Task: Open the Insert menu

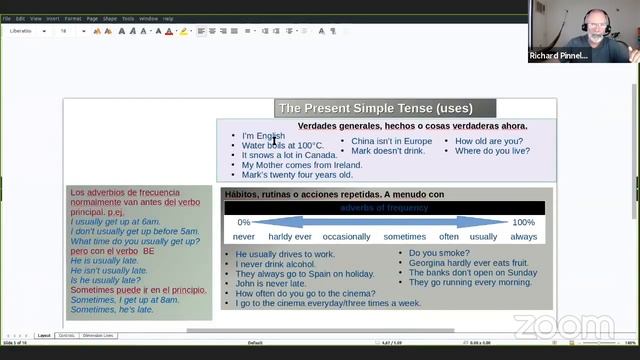Action: coord(53,19)
